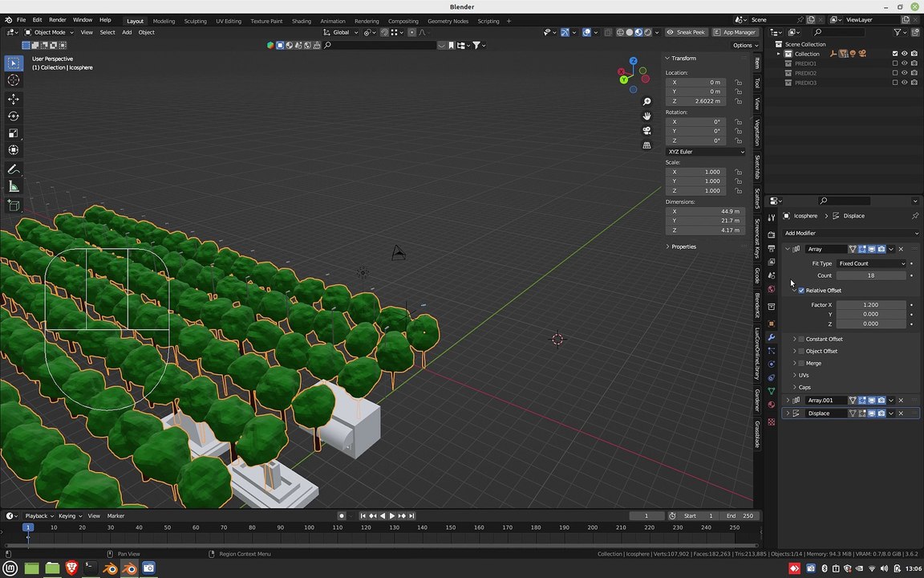Open the Object Mode dropdown
This screenshot has height=578, width=924.
tap(50, 32)
